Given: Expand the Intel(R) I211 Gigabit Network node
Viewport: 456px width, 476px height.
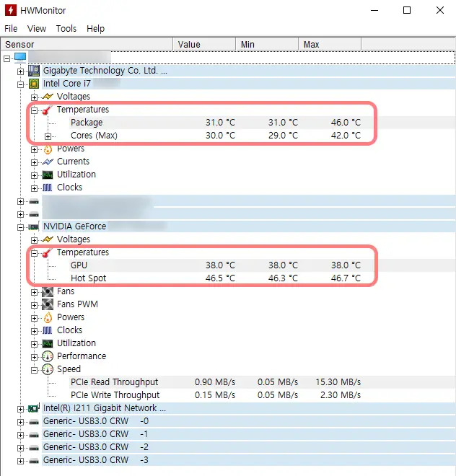Looking at the screenshot, I should coord(20,409).
